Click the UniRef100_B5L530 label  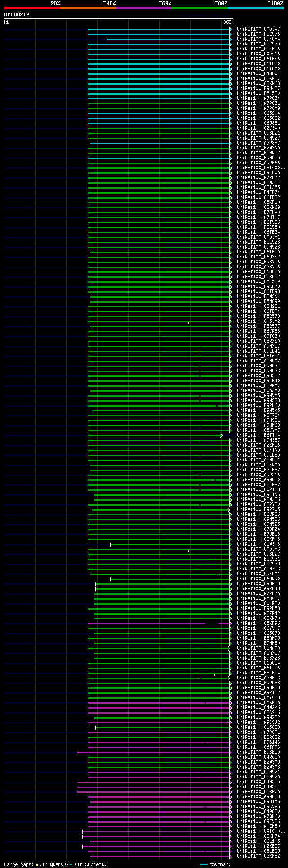(258, 94)
